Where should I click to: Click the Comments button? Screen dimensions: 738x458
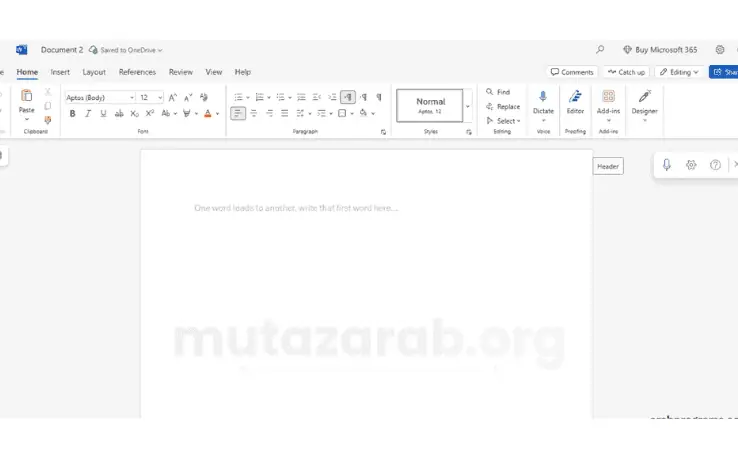click(x=572, y=72)
